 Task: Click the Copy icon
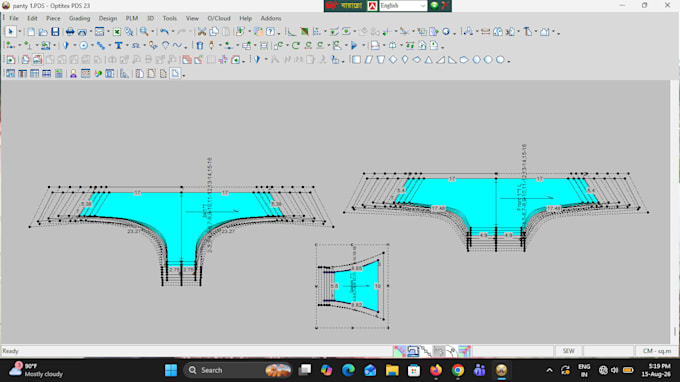(214, 32)
